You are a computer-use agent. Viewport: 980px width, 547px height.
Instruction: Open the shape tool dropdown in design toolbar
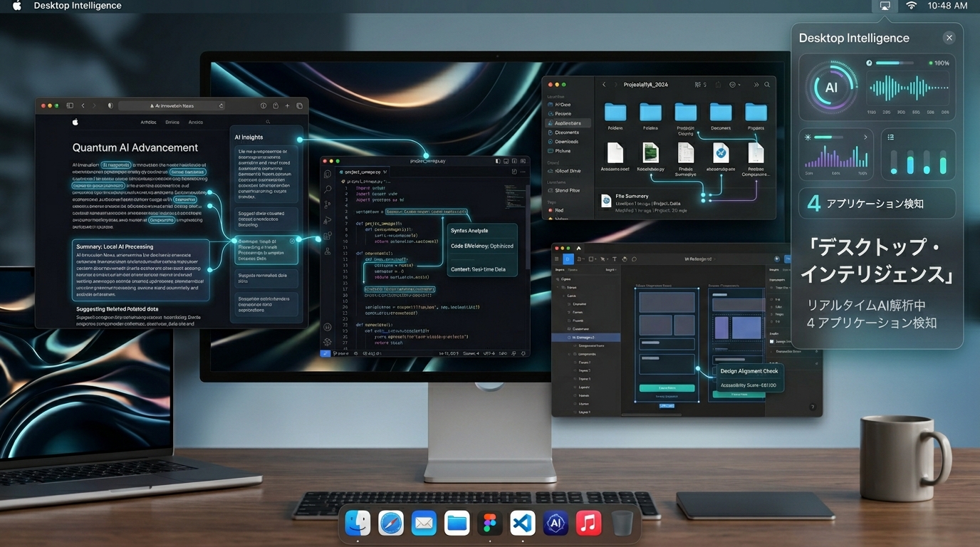tap(593, 259)
